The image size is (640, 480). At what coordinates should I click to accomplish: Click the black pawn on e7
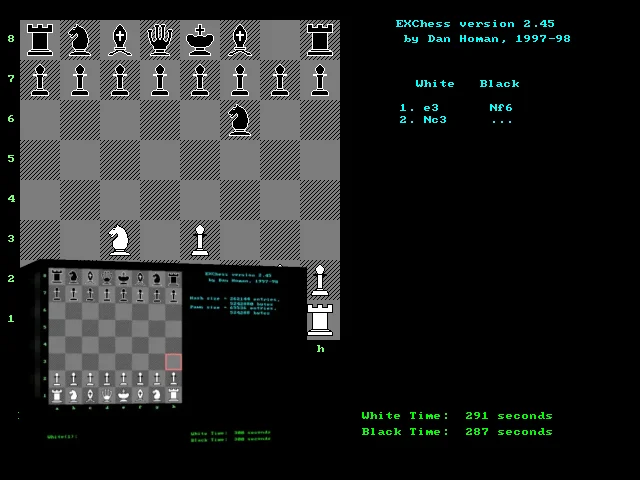[200, 80]
